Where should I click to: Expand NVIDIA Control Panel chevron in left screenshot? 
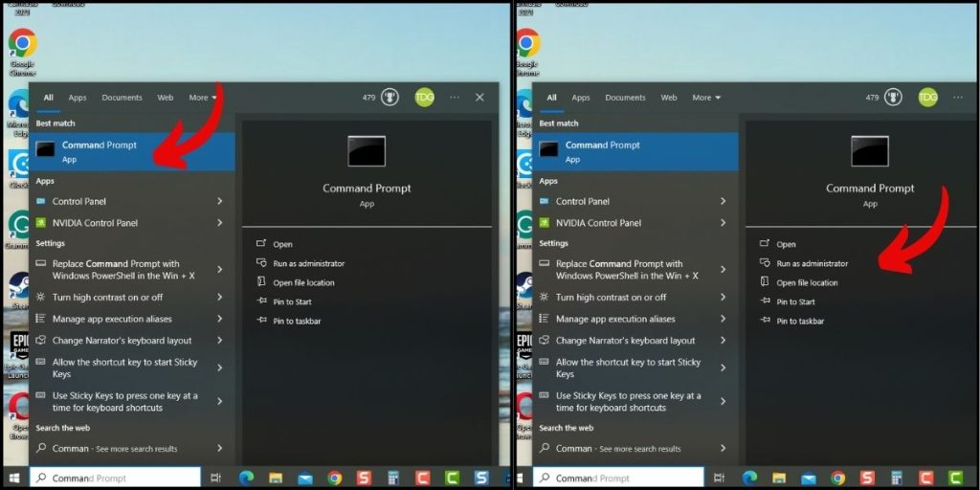(220, 222)
